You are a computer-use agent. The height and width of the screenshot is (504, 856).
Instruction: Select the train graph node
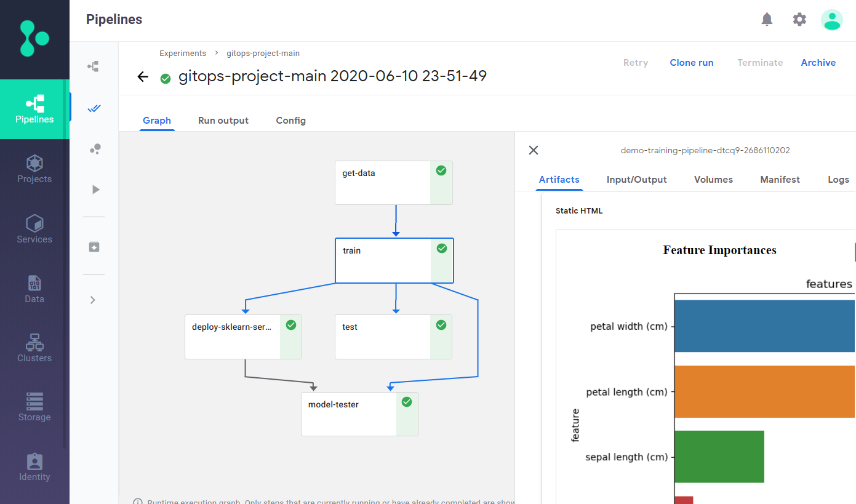pyautogui.click(x=394, y=260)
